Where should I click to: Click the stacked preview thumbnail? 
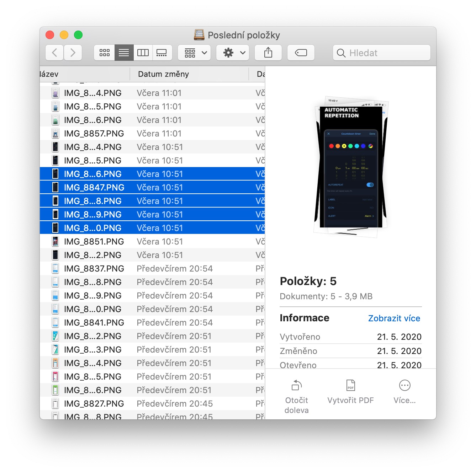tap(351, 167)
